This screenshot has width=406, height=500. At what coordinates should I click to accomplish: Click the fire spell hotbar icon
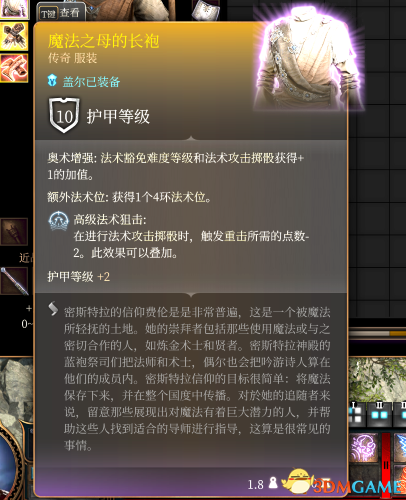click(x=400, y=480)
